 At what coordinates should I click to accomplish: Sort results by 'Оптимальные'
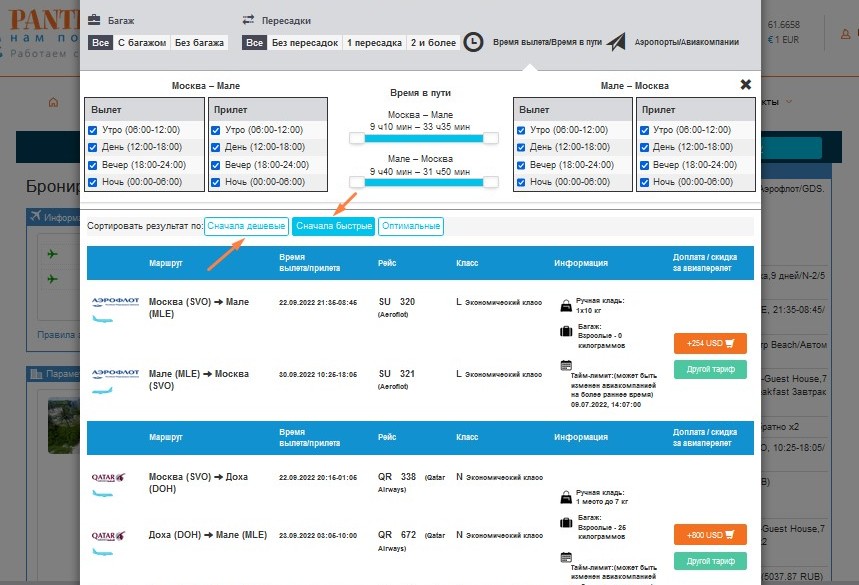click(x=411, y=227)
